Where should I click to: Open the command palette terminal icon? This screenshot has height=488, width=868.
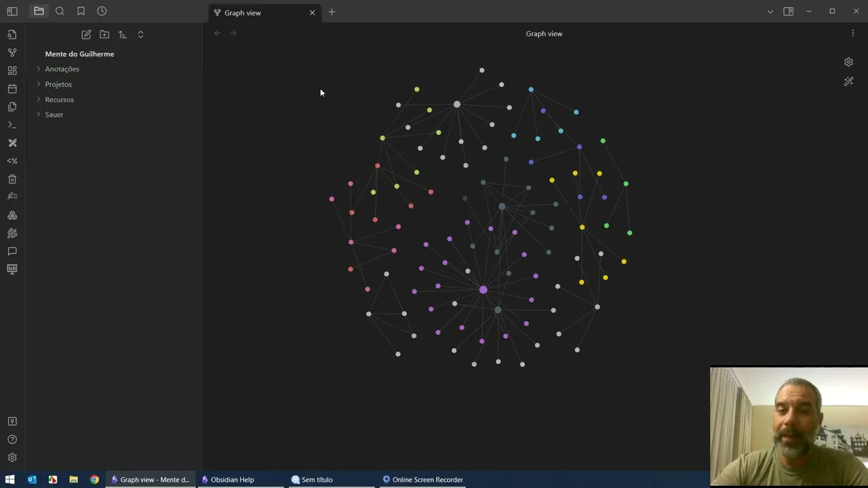(12, 125)
